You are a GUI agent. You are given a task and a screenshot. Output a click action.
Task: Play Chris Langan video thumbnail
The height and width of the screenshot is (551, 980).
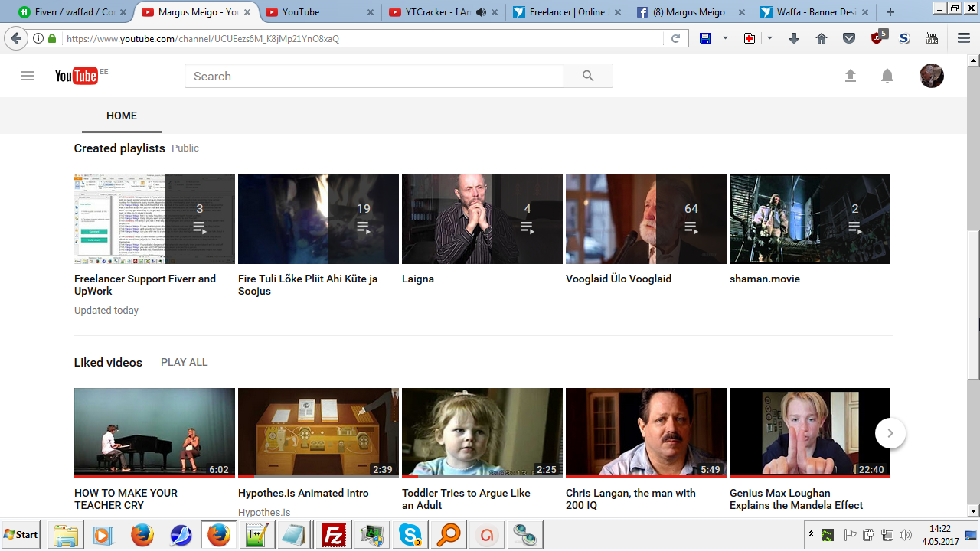coord(646,432)
